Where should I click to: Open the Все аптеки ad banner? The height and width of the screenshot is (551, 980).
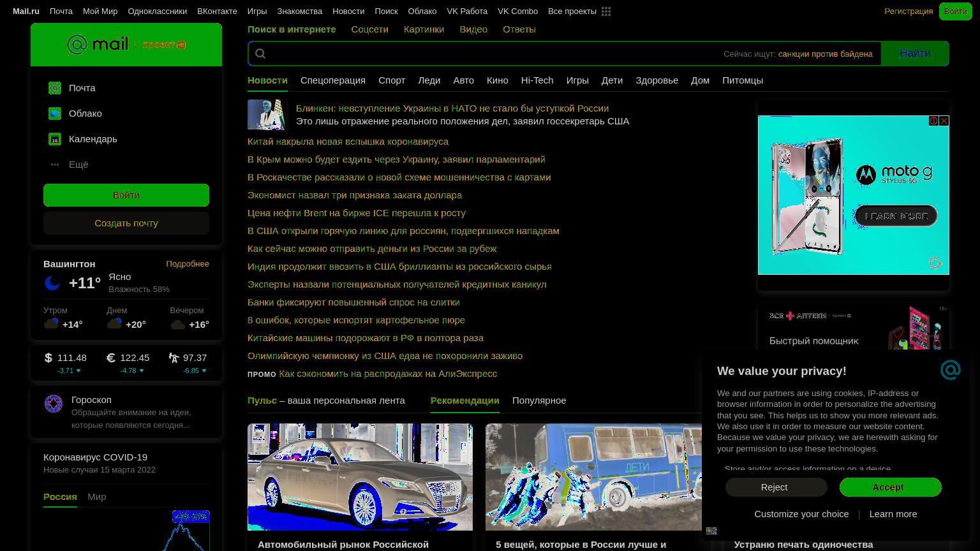click(854, 328)
